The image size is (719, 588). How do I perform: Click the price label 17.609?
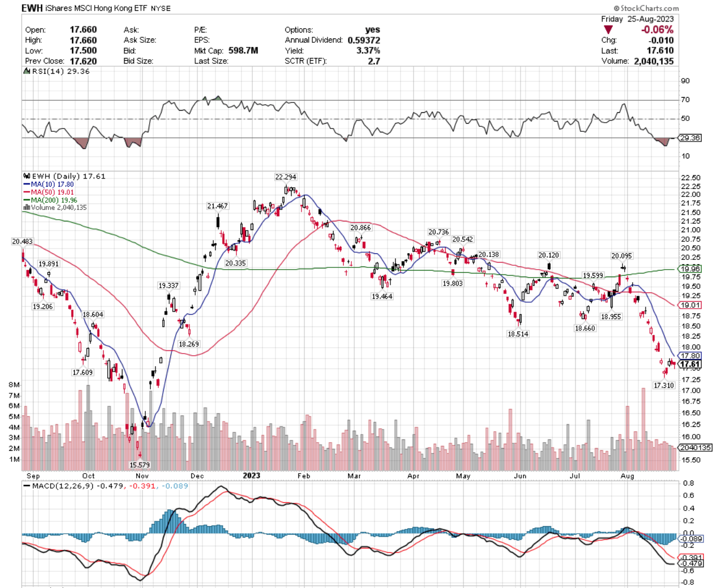click(x=83, y=373)
